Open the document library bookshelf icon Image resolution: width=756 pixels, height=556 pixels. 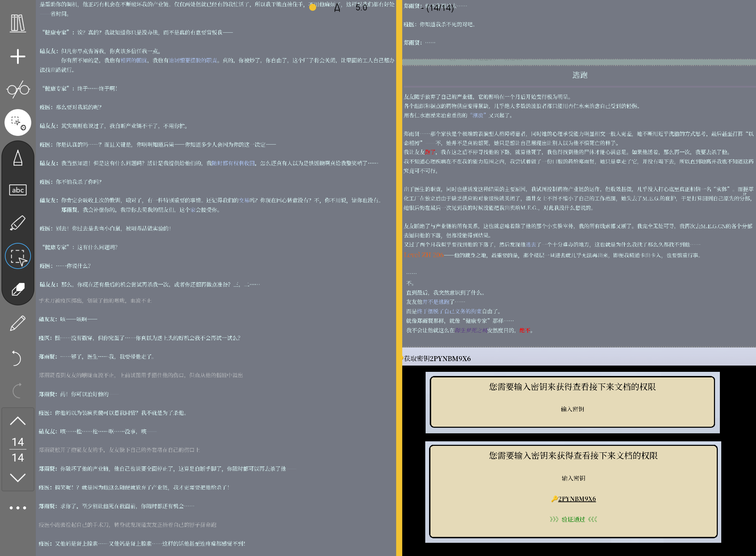(x=18, y=23)
